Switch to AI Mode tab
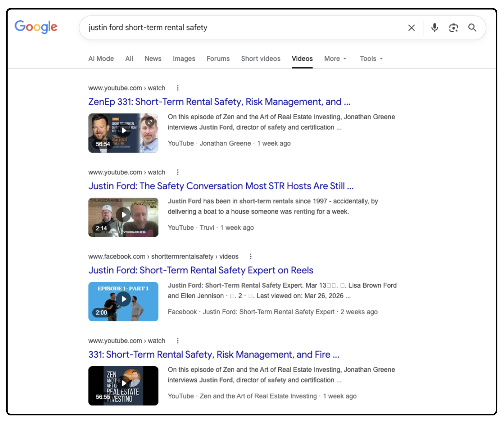Viewport: 504px width, 423px height. pyautogui.click(x=101, y=58)
